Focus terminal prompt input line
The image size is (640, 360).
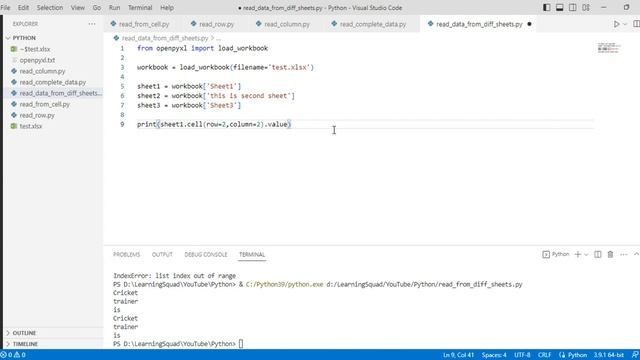pos(241,344)
